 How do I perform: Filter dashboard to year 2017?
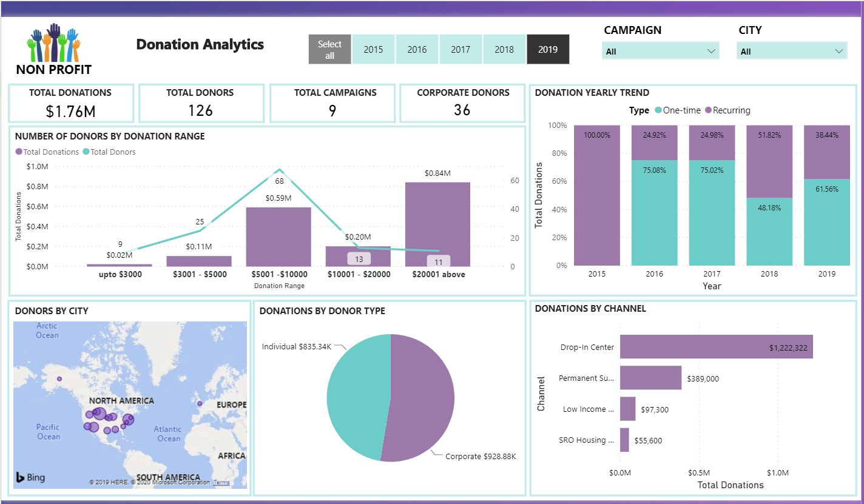pyautogui.click(x=461, y=49)
